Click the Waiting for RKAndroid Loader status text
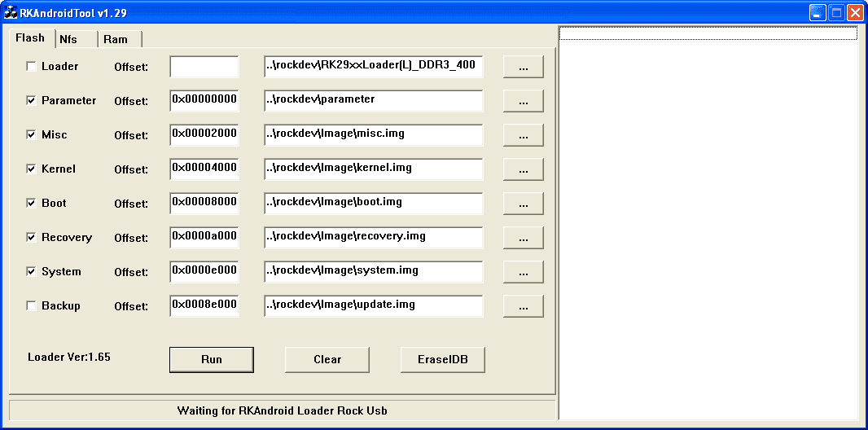This screenshot has width=868, height=430. click(283, 410)
